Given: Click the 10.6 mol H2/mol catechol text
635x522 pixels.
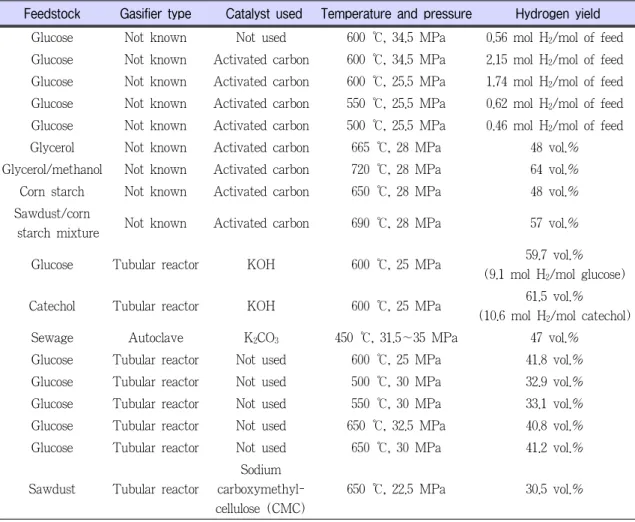Looking at the screenshot, I should [554, 315].
